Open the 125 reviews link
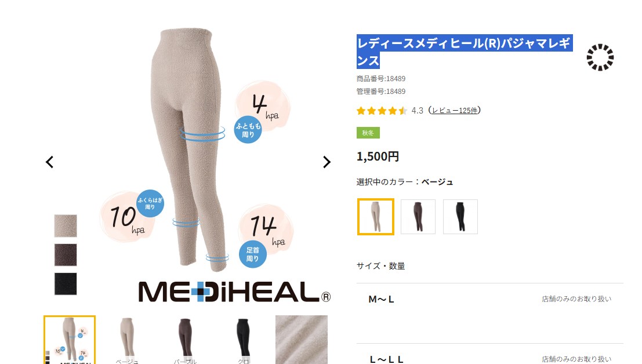Image resolution: width=642 pixels, height=364 pixels. coord(455,111)
